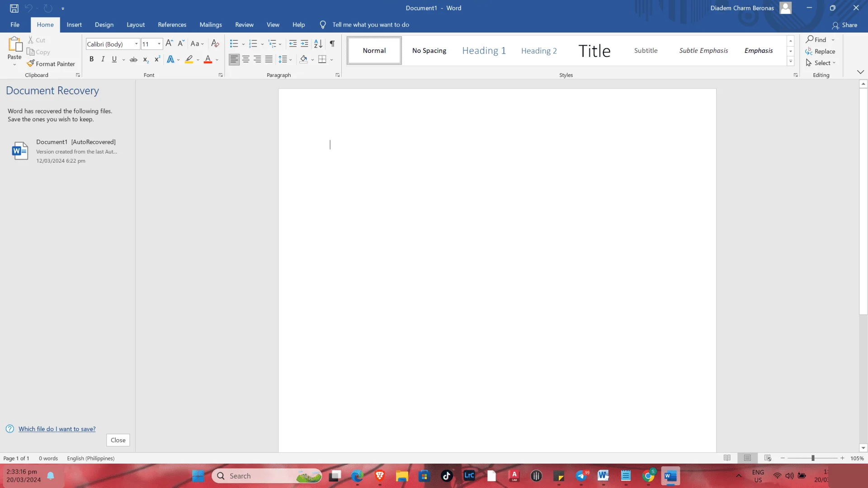Toggle Bold formatting
The height and width of the screenshot is (488, 868).
[x=91, y=59]
